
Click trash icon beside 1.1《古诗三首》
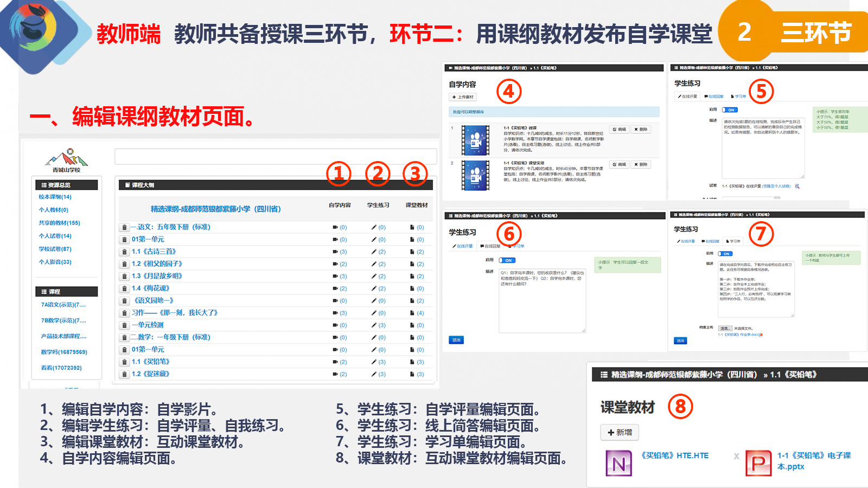124,252
